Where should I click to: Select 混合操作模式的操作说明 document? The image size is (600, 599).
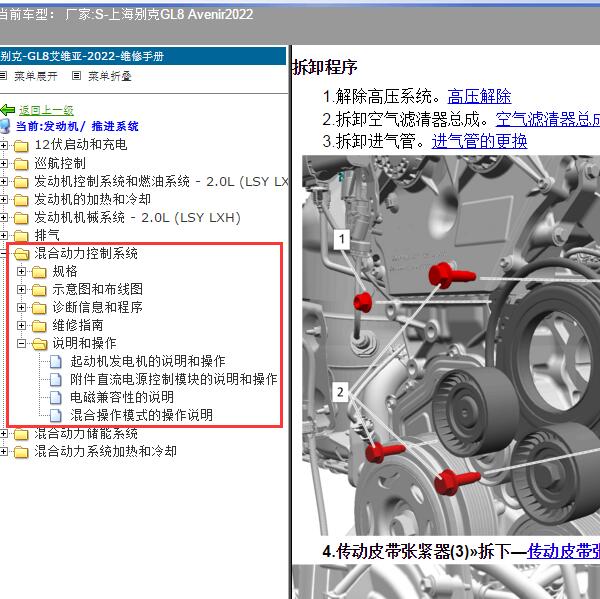[141, 415]
